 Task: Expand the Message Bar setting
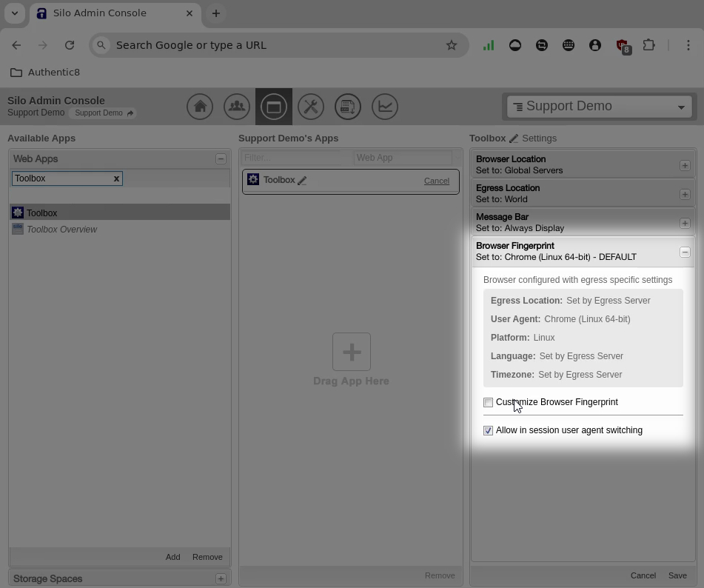point(685,223)
